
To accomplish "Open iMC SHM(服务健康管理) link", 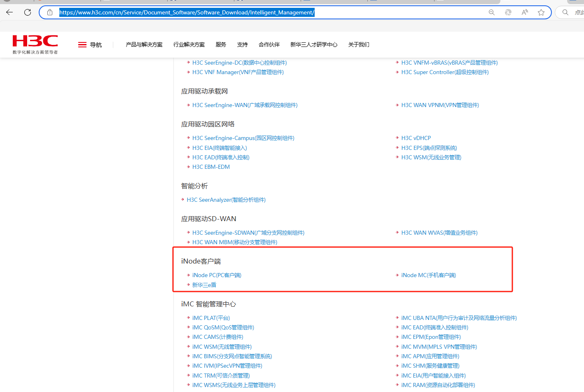I will [430, 366].
